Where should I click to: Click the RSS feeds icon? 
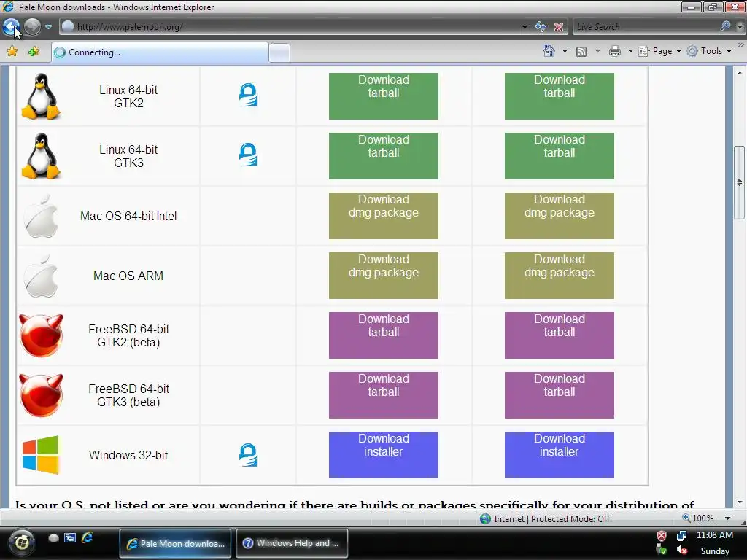(581, 52)
